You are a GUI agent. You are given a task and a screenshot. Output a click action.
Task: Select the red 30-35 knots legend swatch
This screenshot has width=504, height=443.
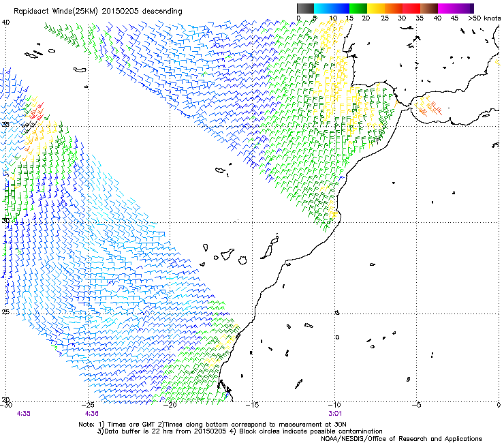[x=411, y=8]
